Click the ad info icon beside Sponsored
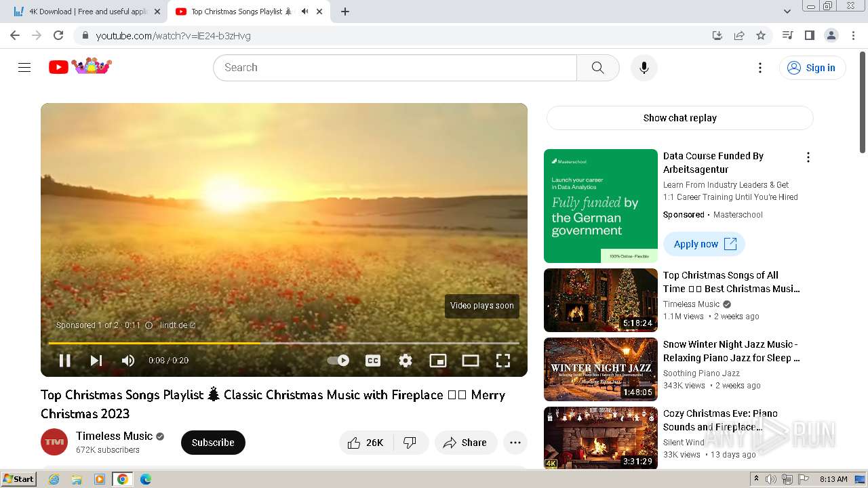This screenshot has height=488, width=868. pos(149,325)
